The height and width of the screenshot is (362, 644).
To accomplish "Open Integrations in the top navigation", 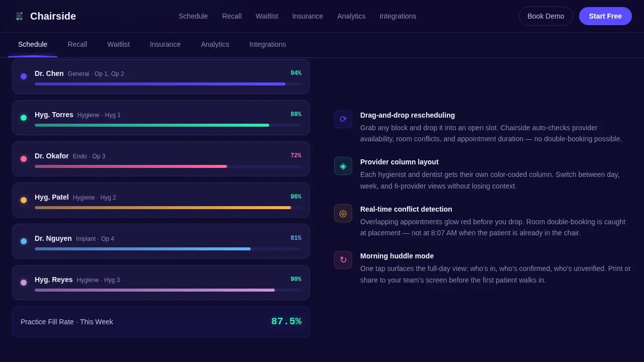I will point(398,16).
